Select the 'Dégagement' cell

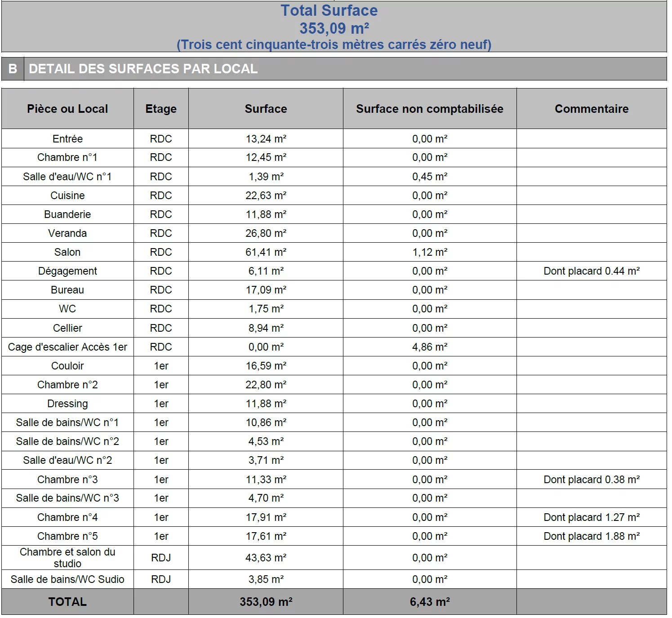point(67,271)
